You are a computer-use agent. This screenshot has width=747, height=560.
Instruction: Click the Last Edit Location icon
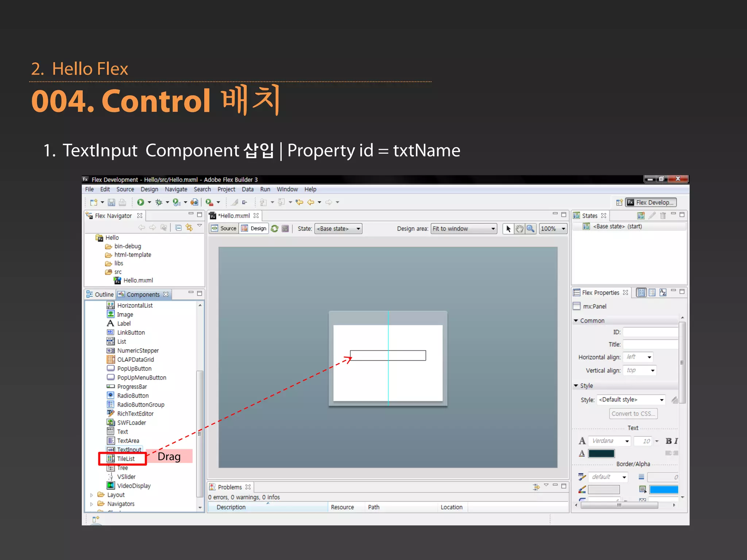point(299,202)
